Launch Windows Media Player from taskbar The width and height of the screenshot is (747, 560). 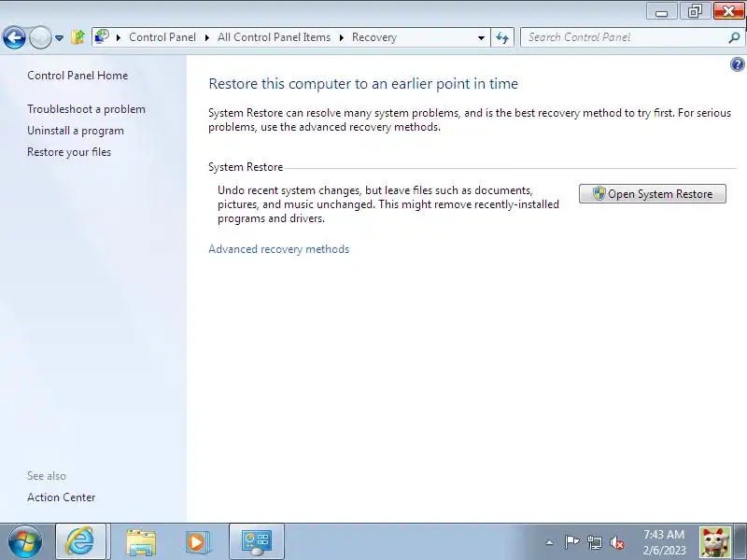(197, 541)
